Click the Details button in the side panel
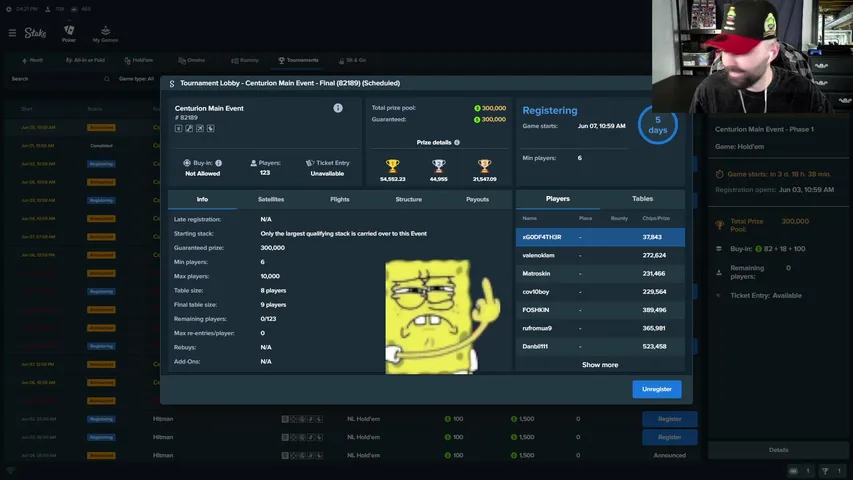The image size is (853, 480). pyautogui.click(x=778, y=450)
